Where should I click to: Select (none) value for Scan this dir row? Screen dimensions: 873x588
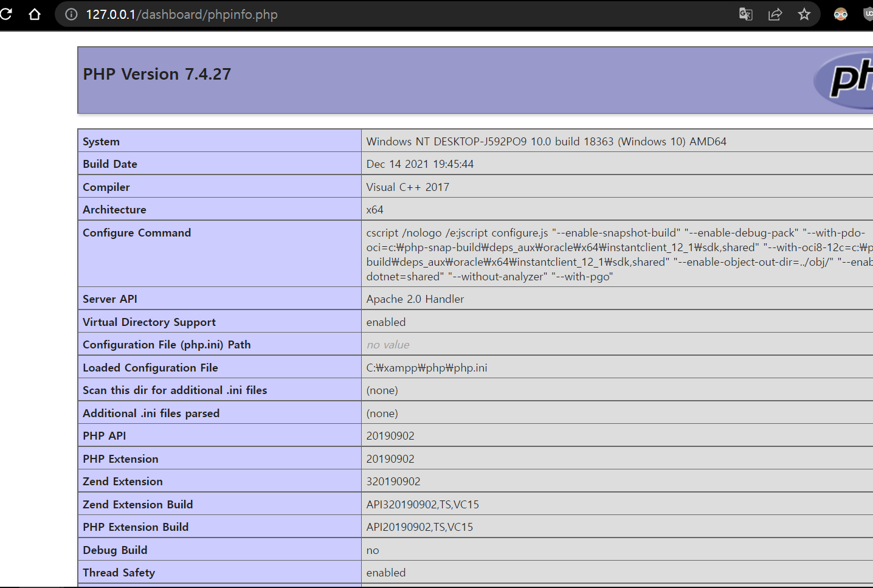coord(382,390)
